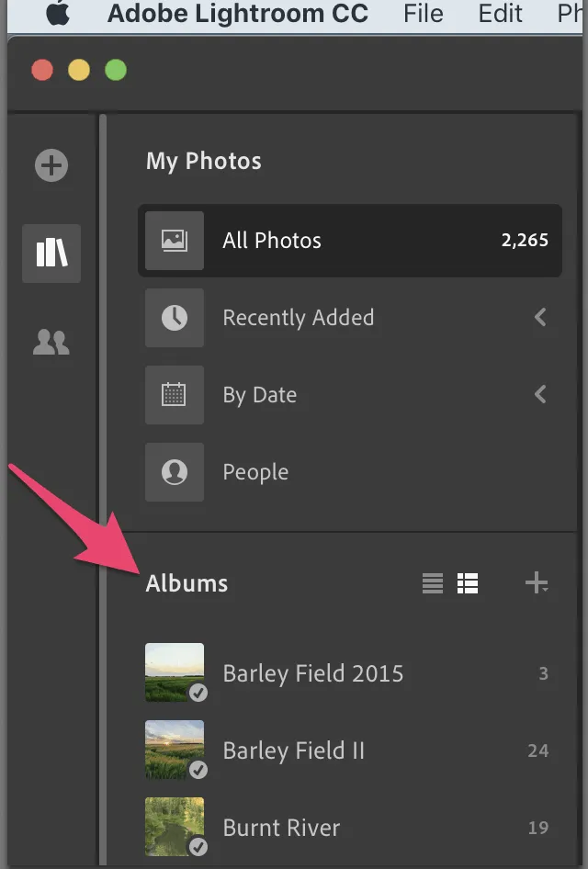Select People in My Photos
This screenshot has width=588, height=869.
tap(350, 471)
